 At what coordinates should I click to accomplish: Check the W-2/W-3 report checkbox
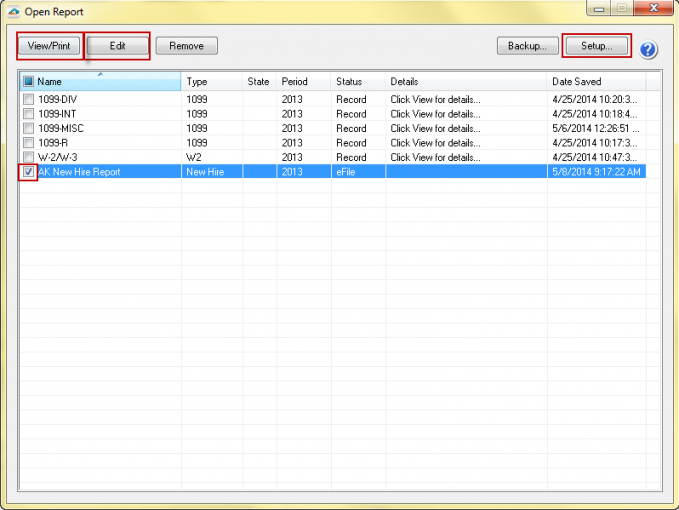coord(28,157)
